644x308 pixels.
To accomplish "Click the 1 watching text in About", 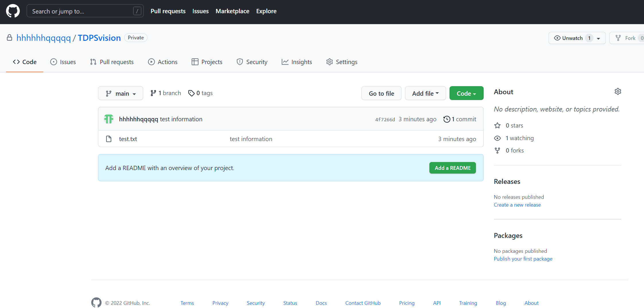I will pos(520,138).
